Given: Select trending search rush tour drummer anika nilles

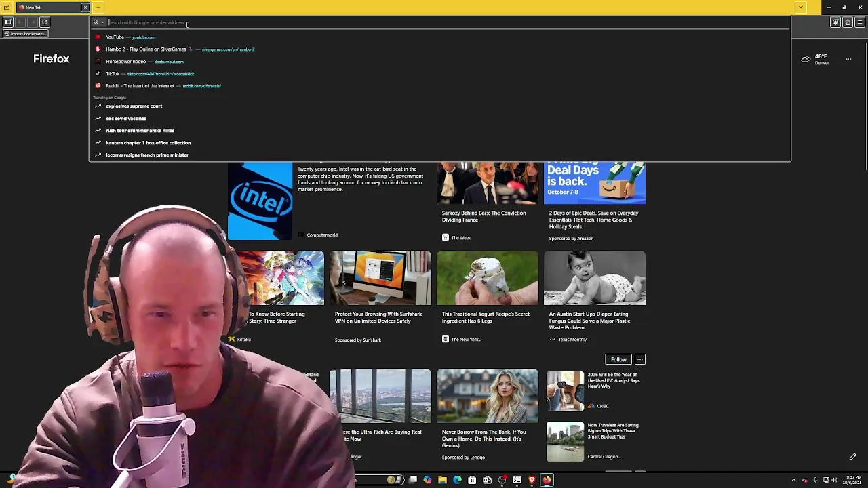Looking at the screenshot, I should click(x=439, y=131).
